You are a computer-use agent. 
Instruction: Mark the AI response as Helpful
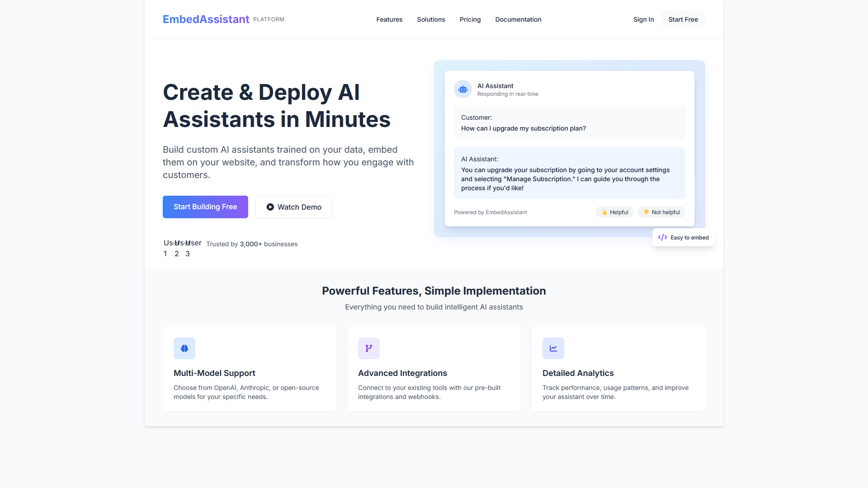pos(615,212)
